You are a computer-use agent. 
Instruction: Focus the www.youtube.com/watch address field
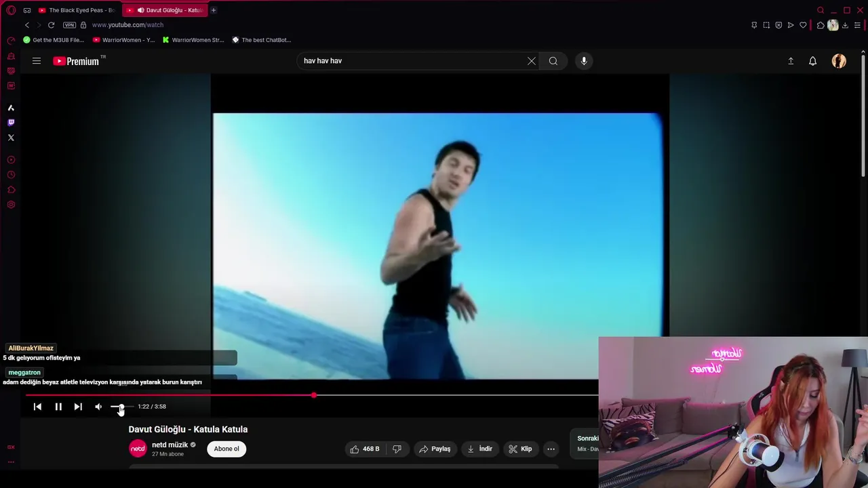tap(127, 25)
